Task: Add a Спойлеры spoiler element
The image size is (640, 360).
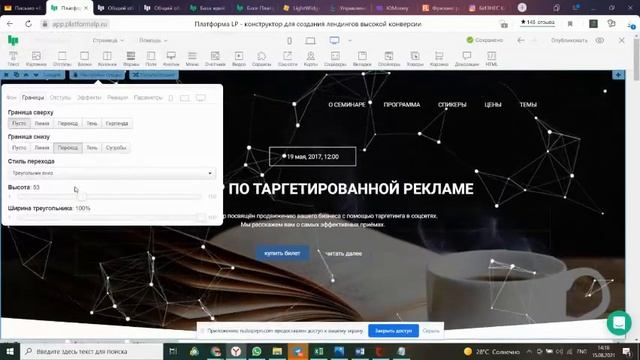Action: 389,59
